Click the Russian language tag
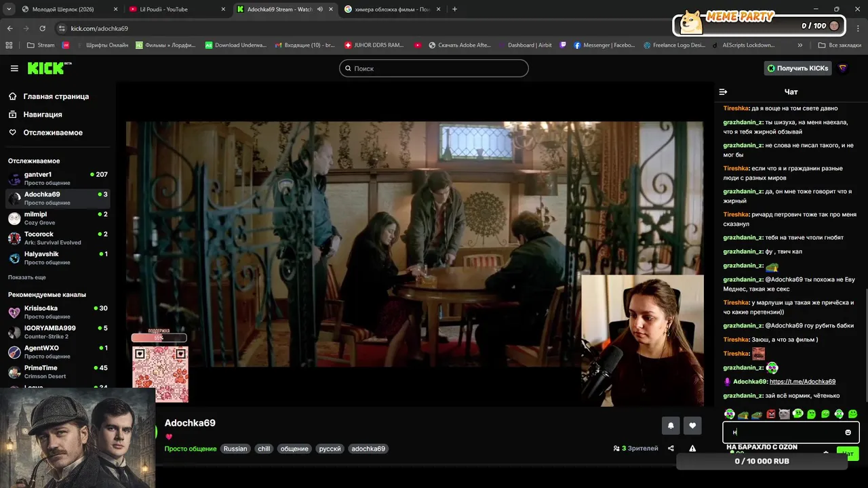Screen dimensions: 868x488 (235, 449)
